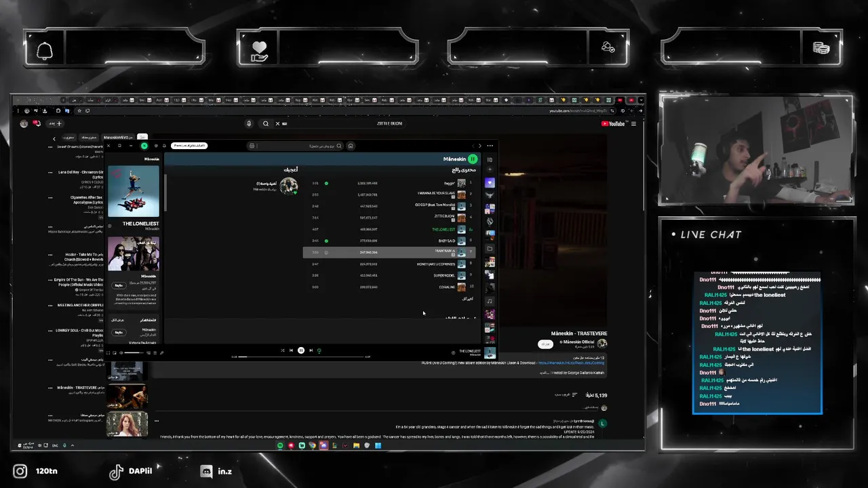The image size is (868, 488).
Task: Open Måneskin Official channel name
Action: point(578,342)
